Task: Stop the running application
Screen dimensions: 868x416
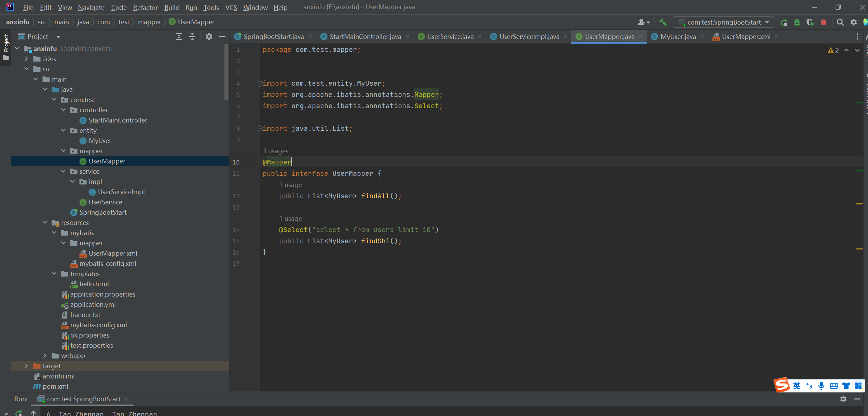Action: pyautogui.click(x=824, y=22)
